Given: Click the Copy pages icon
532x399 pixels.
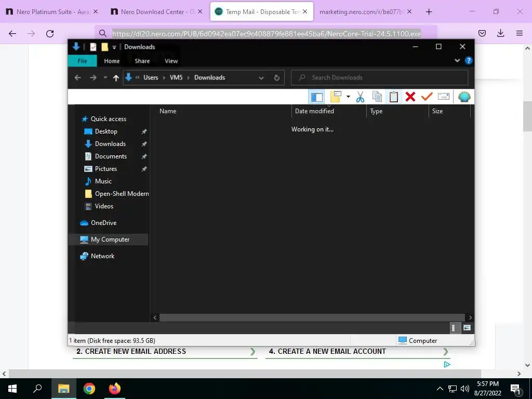Looking at the screenshot, I should (x=377, y=97).
